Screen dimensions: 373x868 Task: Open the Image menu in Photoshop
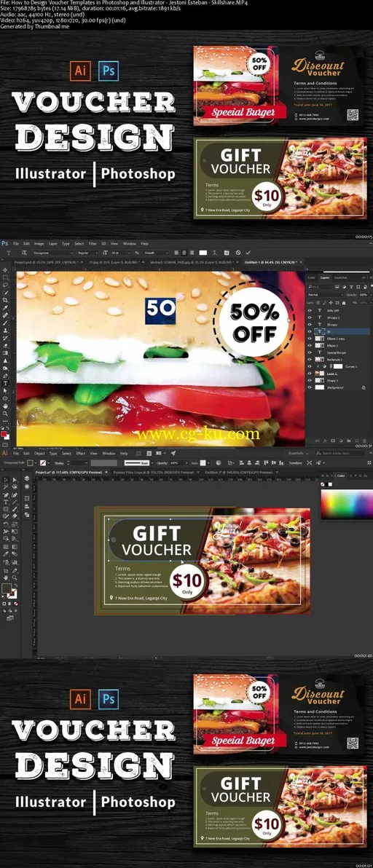coord(39,243)
